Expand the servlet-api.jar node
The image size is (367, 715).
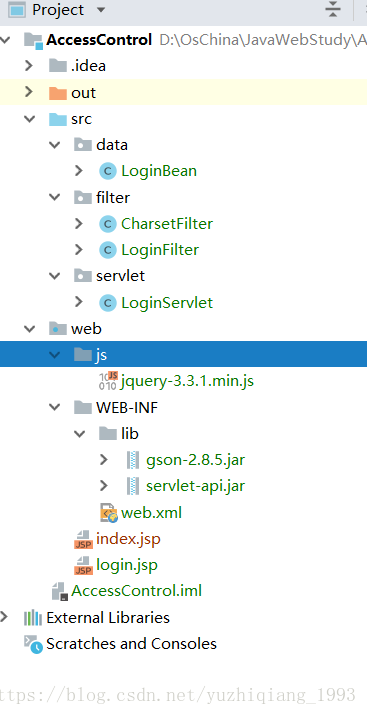click(104, 486)
